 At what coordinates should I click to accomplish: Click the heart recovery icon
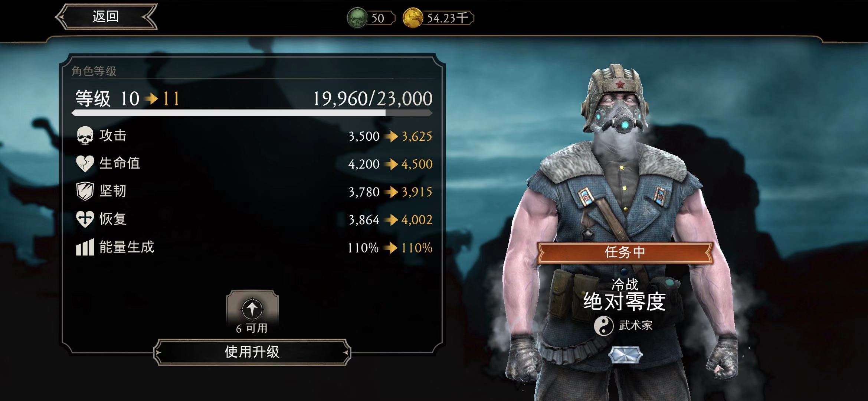click(85, 219)
